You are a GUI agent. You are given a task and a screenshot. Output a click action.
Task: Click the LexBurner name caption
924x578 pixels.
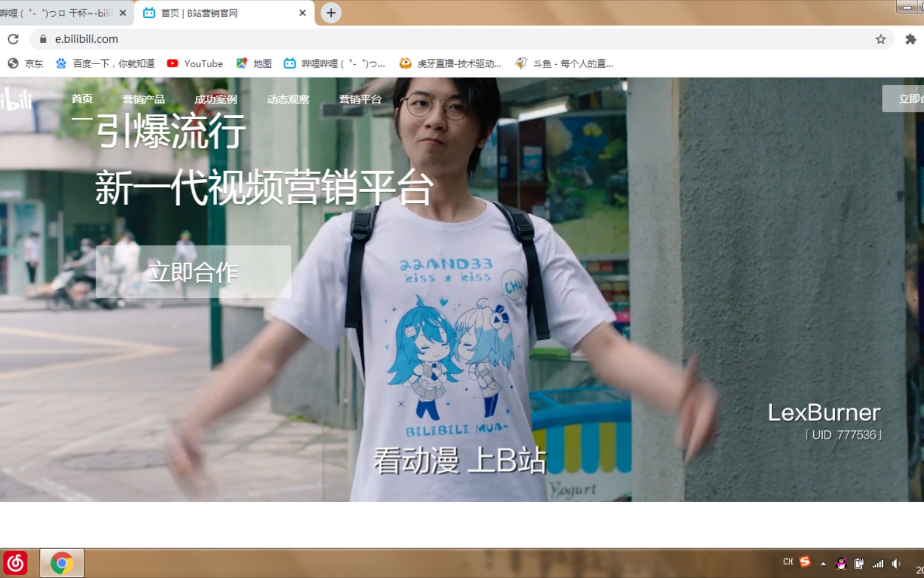tap(824, 413)
